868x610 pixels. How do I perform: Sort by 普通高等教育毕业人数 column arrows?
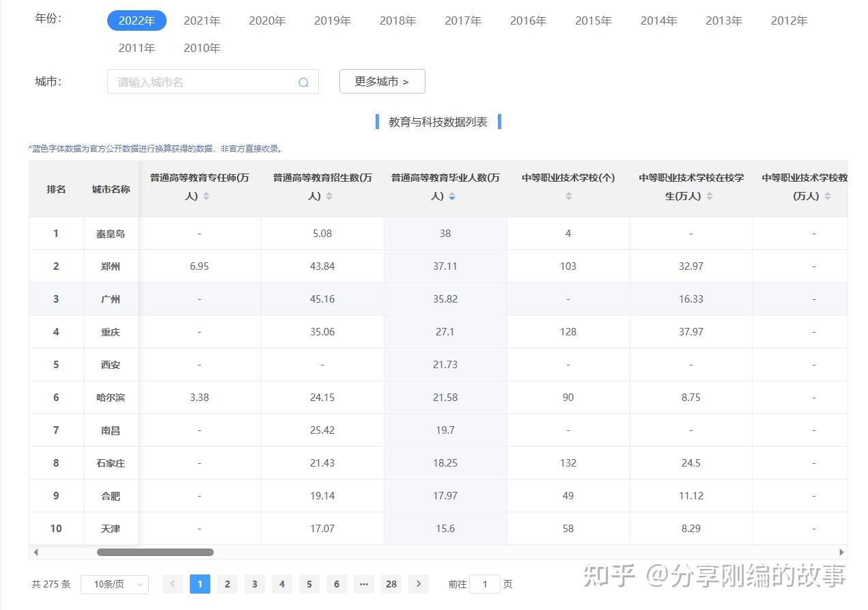coord(452,197)
